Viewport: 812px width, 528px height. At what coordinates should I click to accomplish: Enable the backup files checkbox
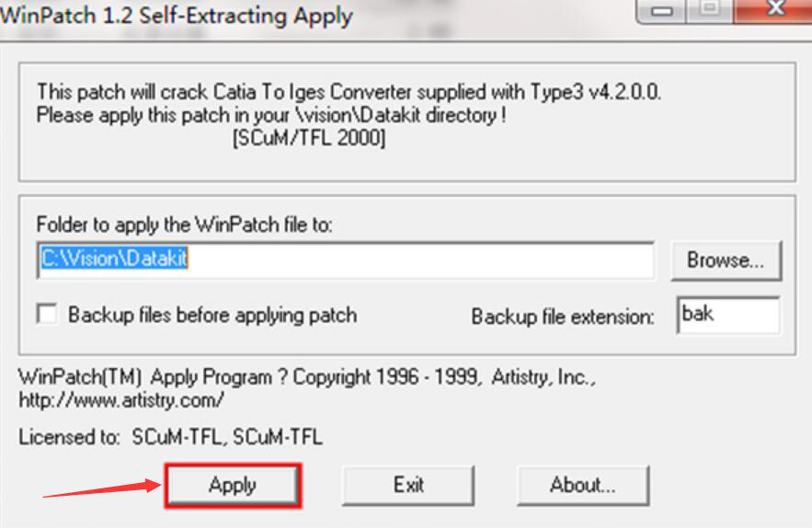[x=47, y=315]
